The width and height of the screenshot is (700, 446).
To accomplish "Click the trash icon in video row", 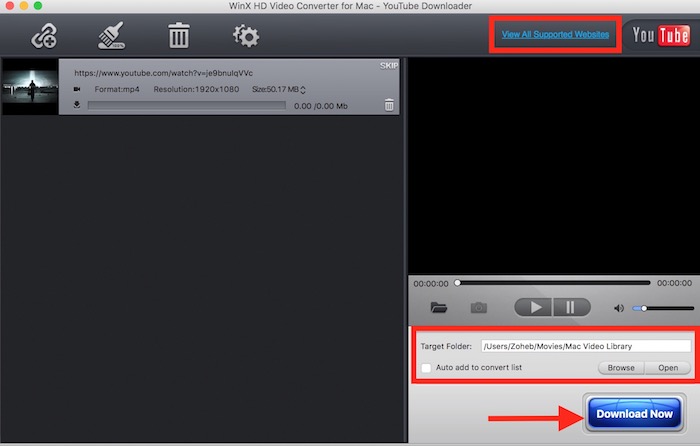I will (x=389, y=105).
